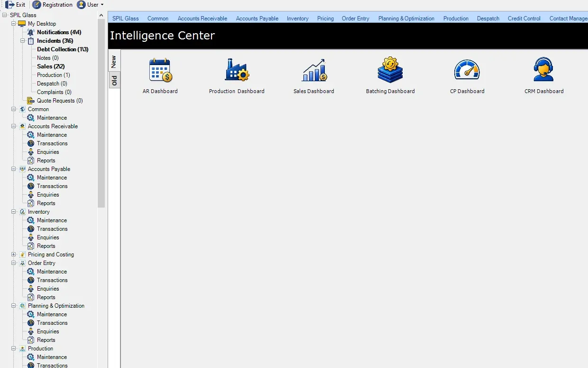The height and width of the screenshot is (368, 588).
Task: Click the Incidents clipboard icon
Action: tap(31, 41)
